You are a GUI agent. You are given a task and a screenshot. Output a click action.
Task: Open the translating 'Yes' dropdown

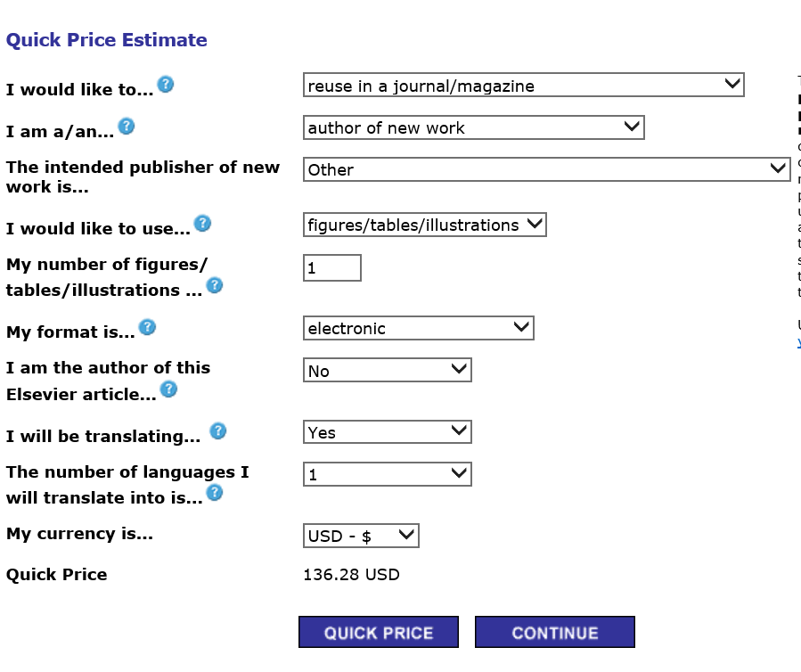(x=387, y=432)
